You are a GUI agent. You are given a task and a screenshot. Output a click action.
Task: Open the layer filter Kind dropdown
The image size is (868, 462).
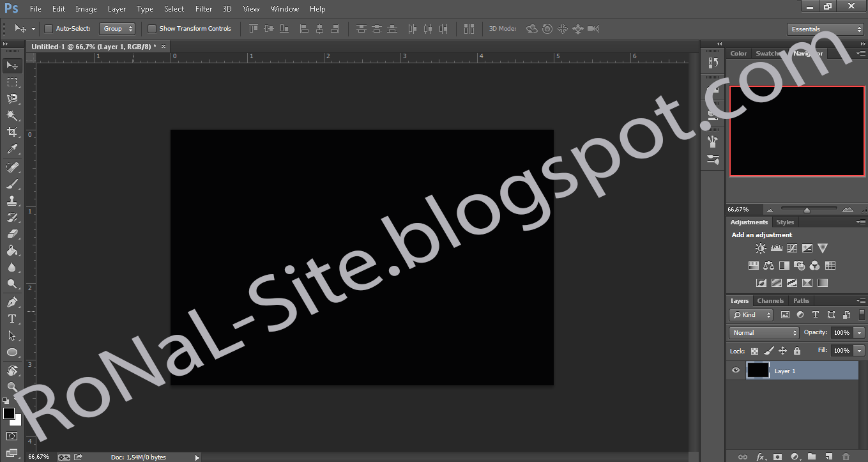tap(752, 315)
